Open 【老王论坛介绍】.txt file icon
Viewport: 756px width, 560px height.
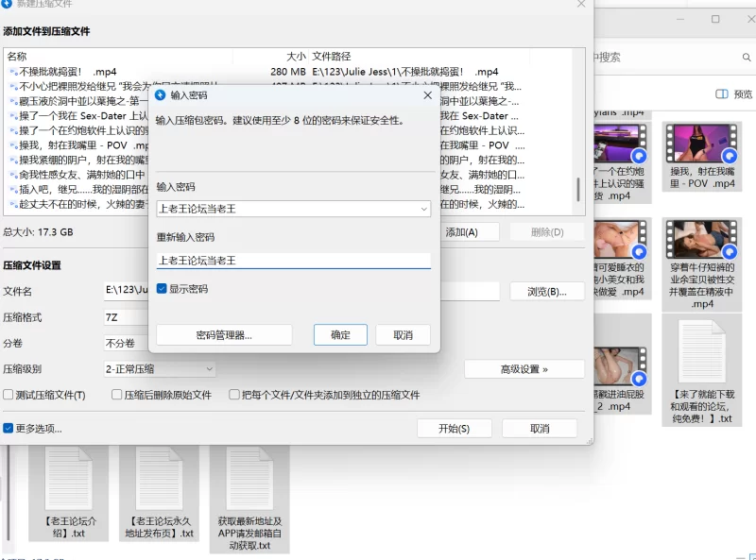(68, 478)
